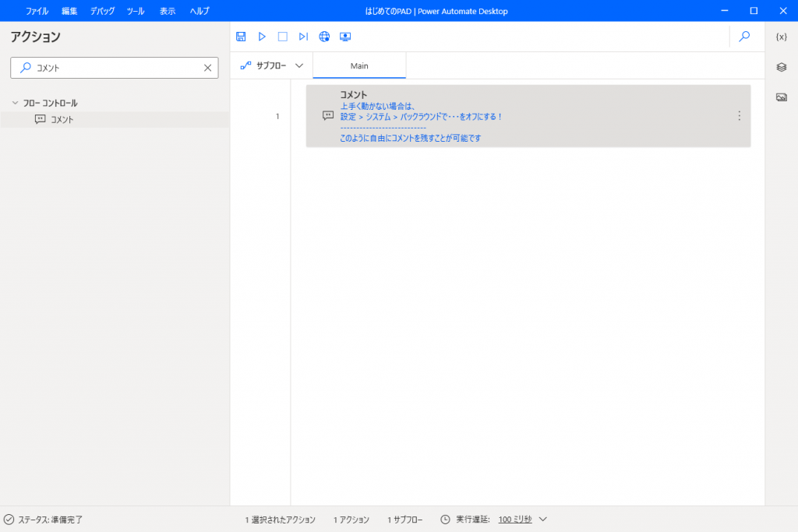
Task: Click the 実行遅延 label
Action: tap(473, 520)
